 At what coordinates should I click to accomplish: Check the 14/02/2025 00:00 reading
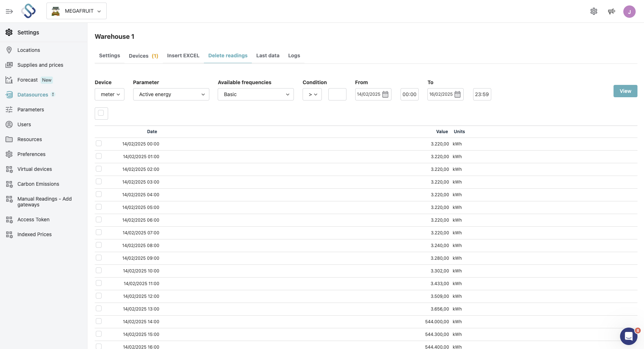click(x=99, y=144)
